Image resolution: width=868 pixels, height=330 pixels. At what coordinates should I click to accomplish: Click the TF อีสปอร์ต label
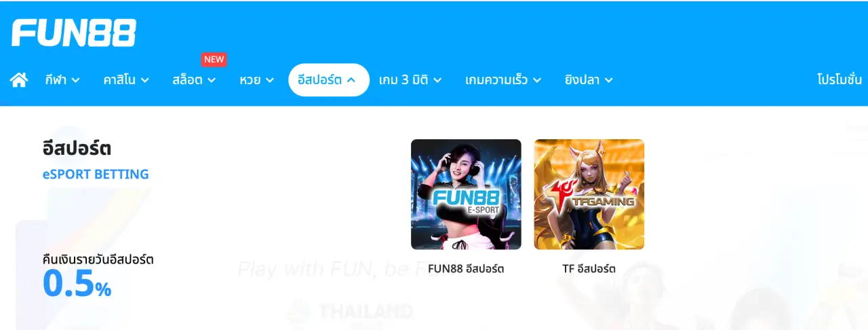pyautogui.click(x=589, y=269)
